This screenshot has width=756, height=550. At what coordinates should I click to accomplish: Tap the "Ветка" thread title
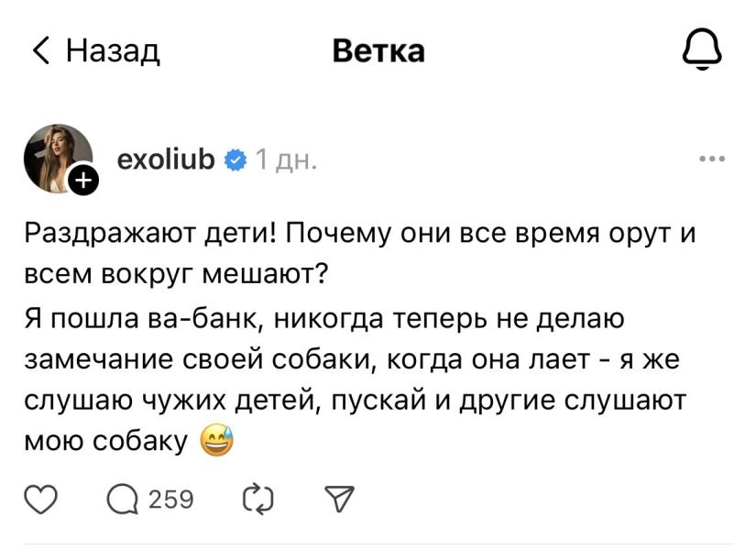pos(378,50)
